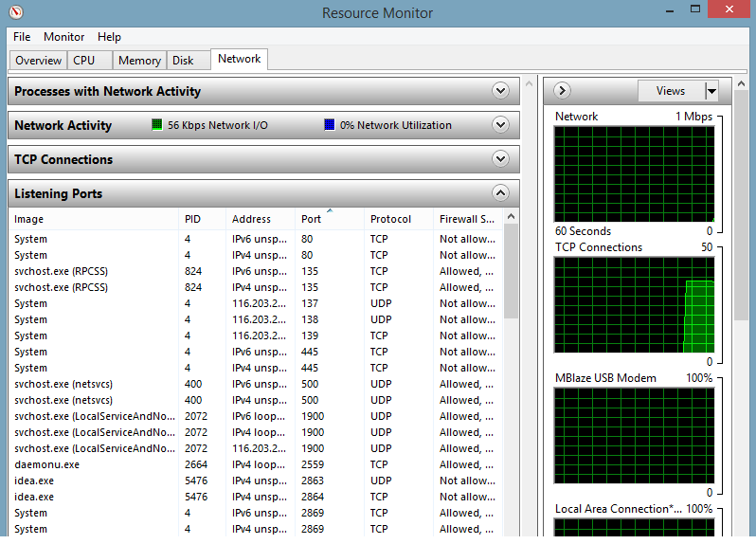
Task: Expand the TCP Connections section
Action: click(501, 159)
